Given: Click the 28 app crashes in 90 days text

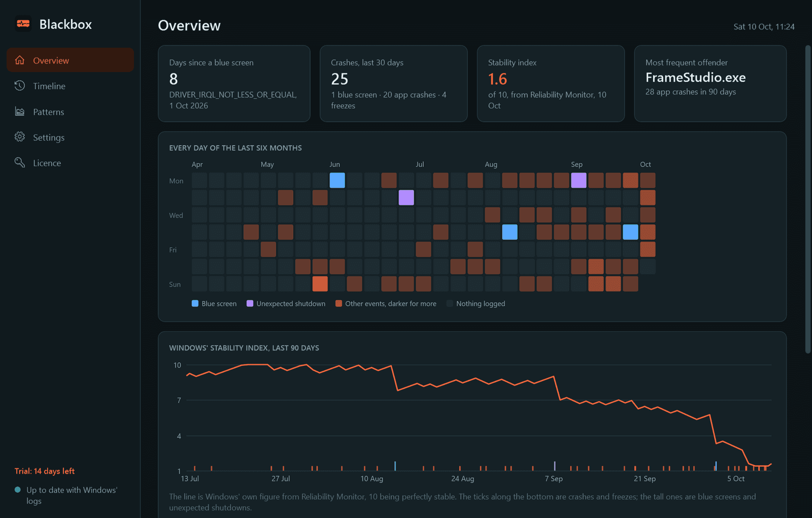Looking at the screenshot, I should 690,92.
